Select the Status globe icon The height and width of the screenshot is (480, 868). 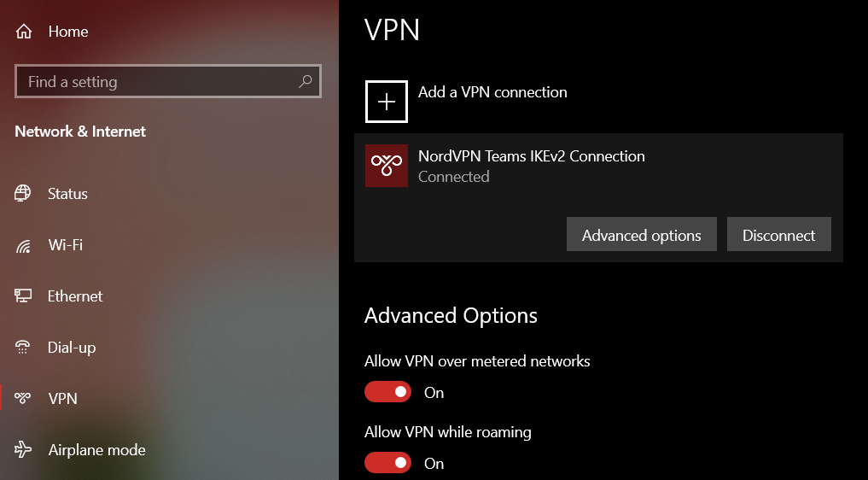[23, 194]
